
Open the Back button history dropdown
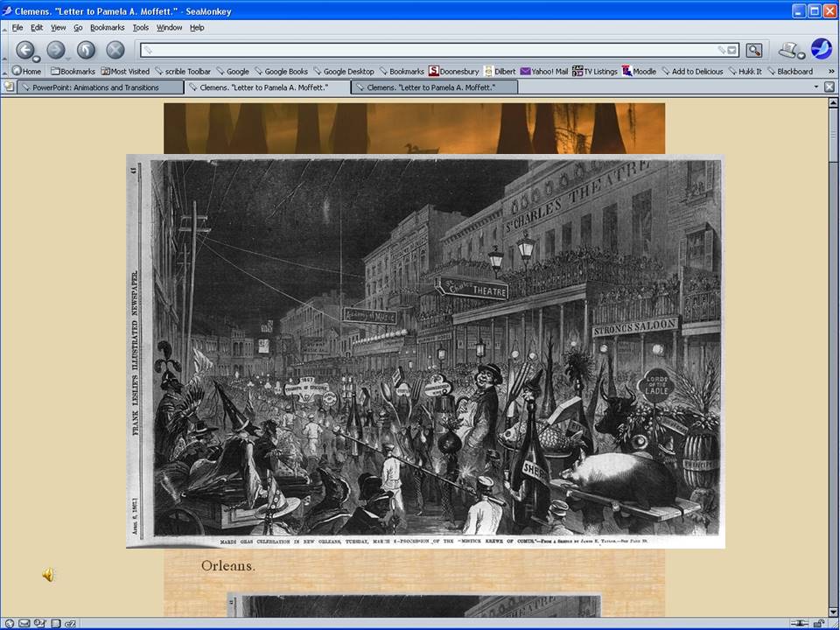click(37, 59)
